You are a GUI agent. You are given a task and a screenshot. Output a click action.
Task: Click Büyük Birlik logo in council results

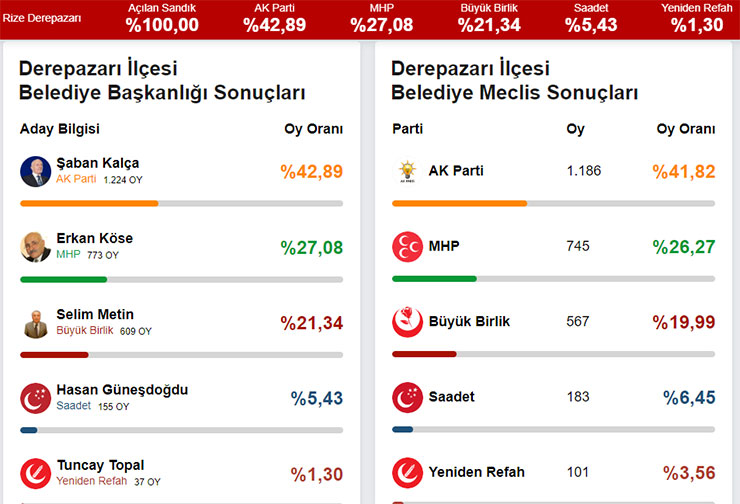pos(407,322)
